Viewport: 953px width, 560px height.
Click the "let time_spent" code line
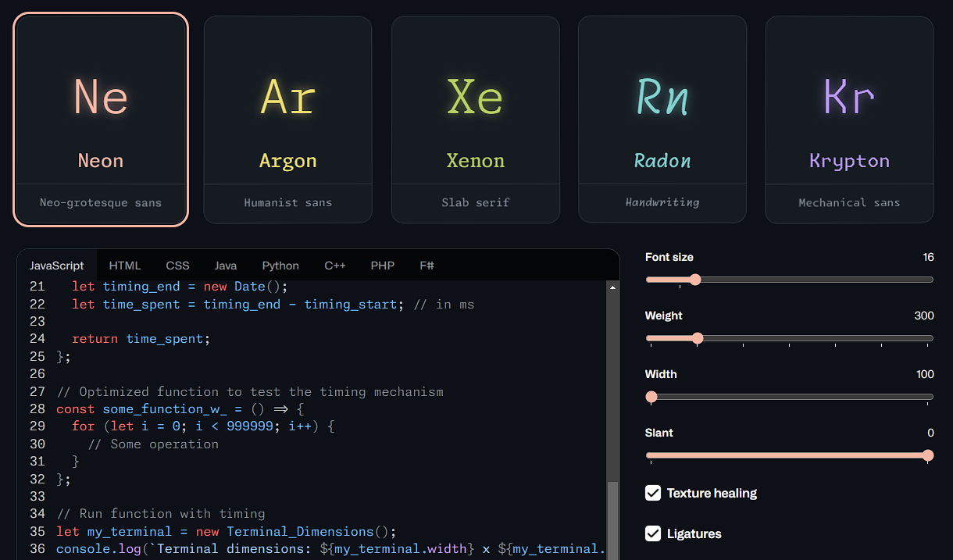pyautogui.click(x=273, y=305)
